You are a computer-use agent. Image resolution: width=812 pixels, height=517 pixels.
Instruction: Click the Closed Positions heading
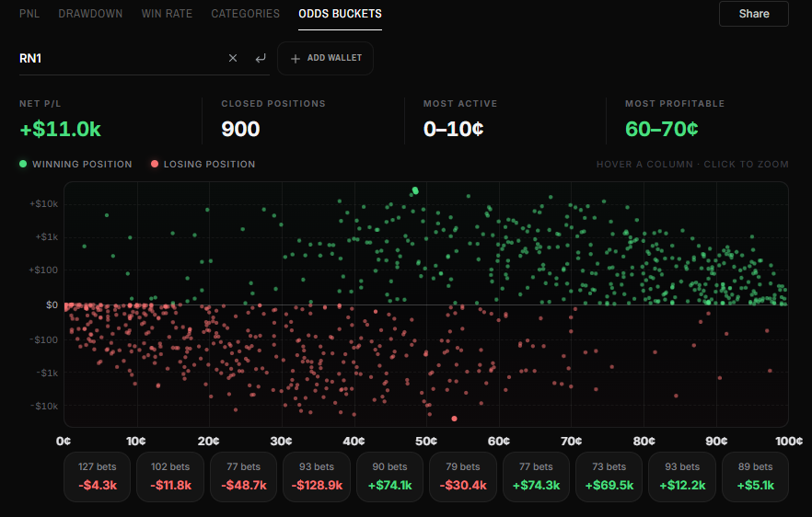pos(273,104)
